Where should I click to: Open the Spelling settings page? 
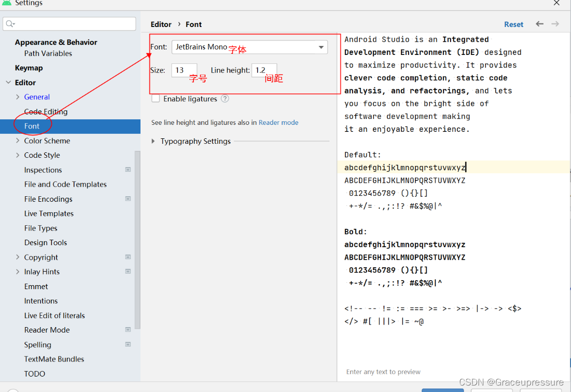click(37, 345)
